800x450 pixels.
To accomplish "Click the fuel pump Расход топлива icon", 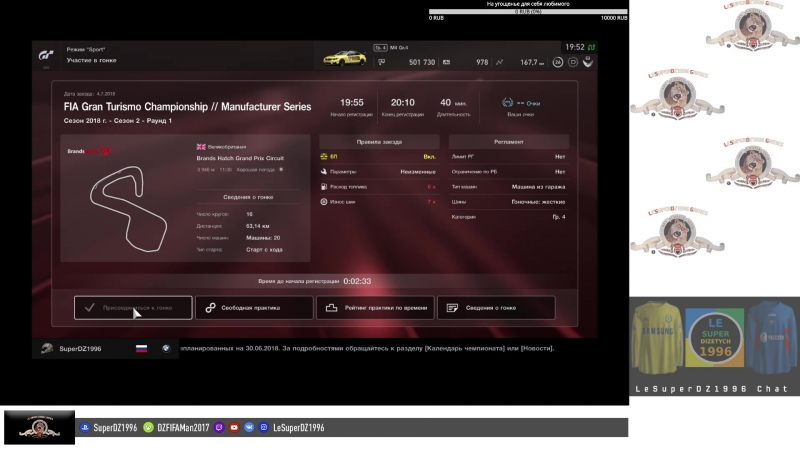I will coord(323,187).
